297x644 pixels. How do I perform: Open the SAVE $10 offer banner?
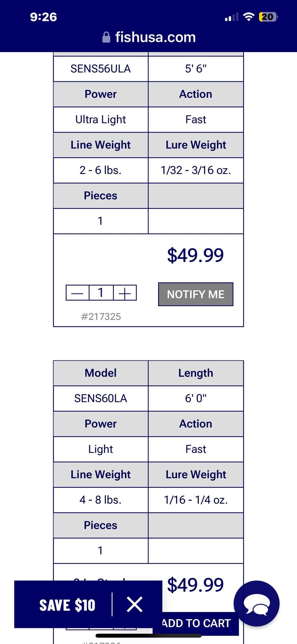coord(67,605)
